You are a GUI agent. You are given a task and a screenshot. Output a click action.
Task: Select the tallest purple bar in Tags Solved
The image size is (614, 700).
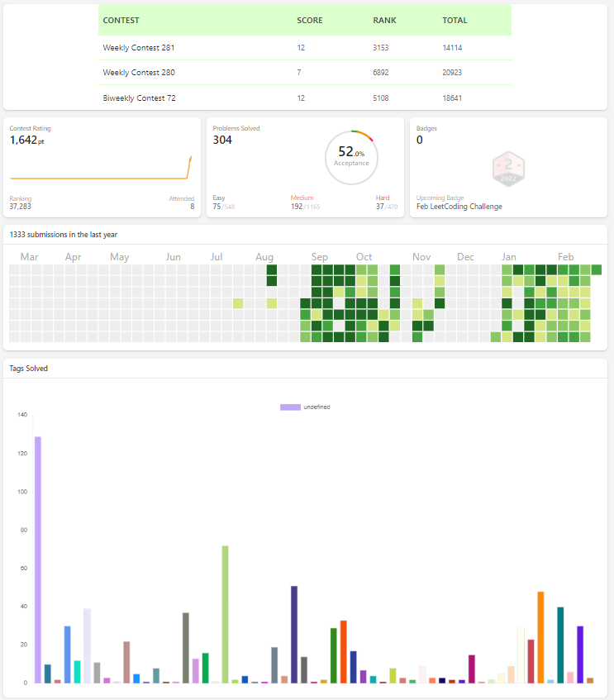(38, 560)
